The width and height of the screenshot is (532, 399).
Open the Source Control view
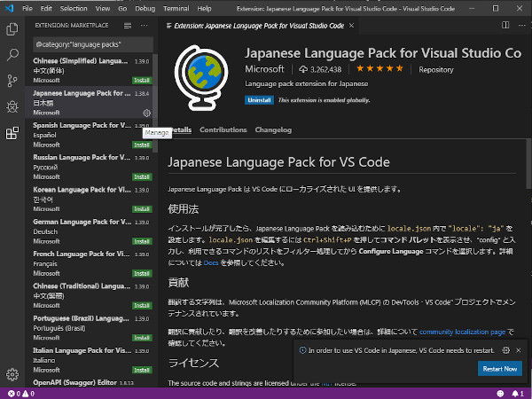click(x=12, y=81)
